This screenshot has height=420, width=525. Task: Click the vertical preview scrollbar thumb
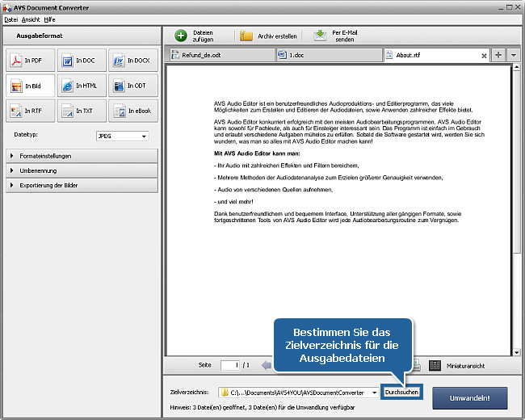pyautogui.click(x=516, y=162)
